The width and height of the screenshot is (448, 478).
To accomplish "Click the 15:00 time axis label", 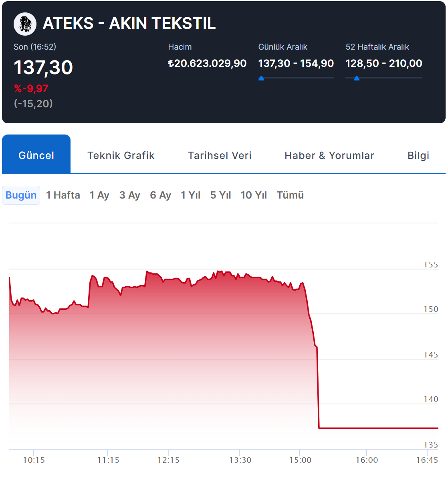I will click(x=300, y=460).
